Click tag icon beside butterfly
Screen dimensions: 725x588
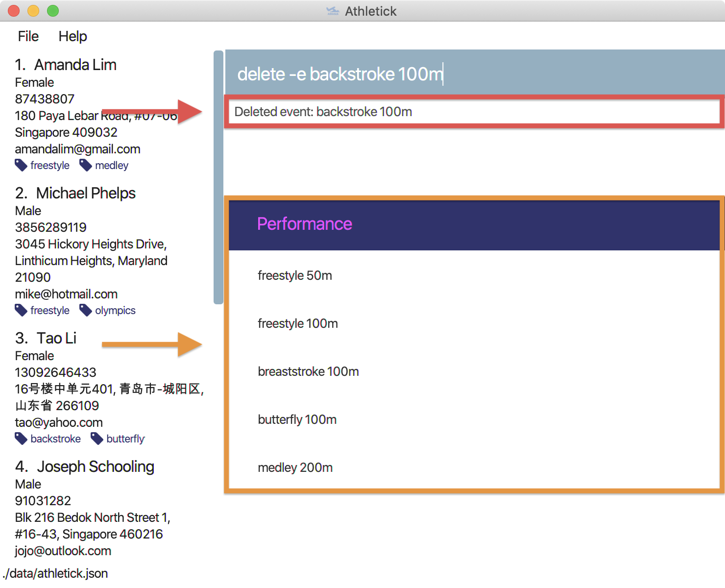click(97, 439)
